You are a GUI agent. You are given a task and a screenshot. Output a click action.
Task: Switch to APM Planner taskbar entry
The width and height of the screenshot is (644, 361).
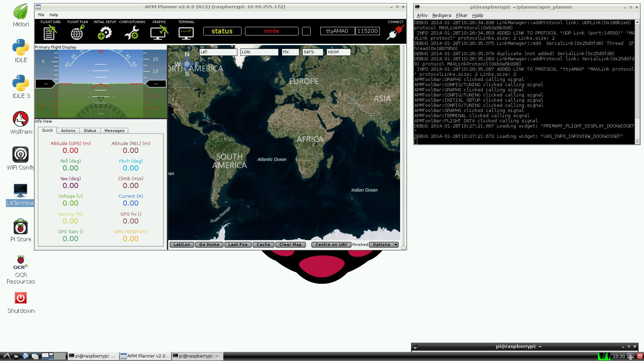click(x=145, y=356)
